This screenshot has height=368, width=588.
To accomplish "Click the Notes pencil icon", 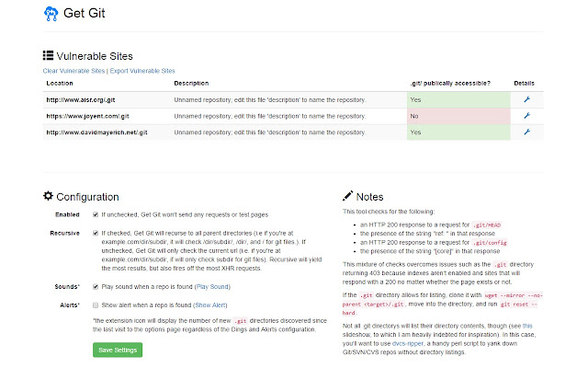I will tap(347, 196).
